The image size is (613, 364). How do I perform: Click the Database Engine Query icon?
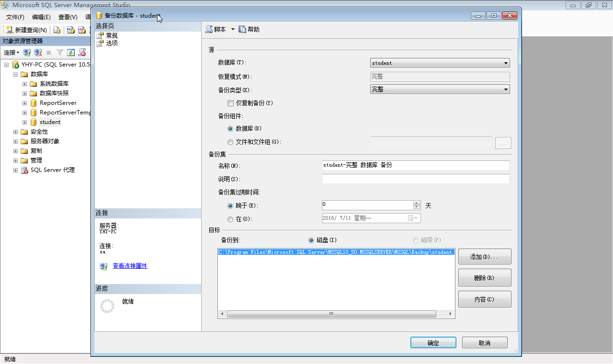(x=57, y=30)
